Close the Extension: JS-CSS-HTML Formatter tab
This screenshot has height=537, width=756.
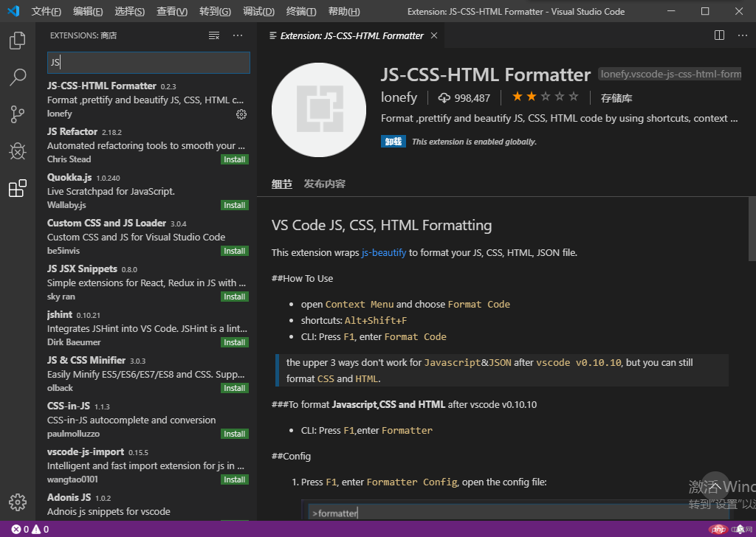[434, 35]
